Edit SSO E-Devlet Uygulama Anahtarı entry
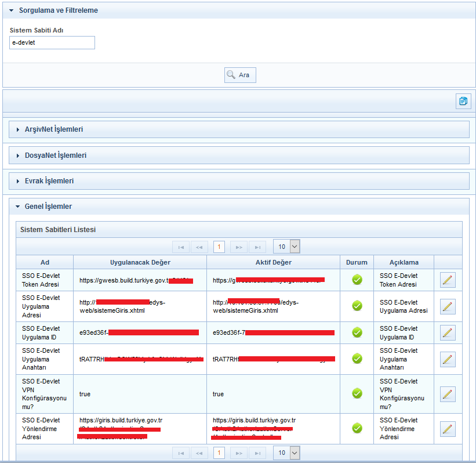The image size is (476, 463). [448, 359]
